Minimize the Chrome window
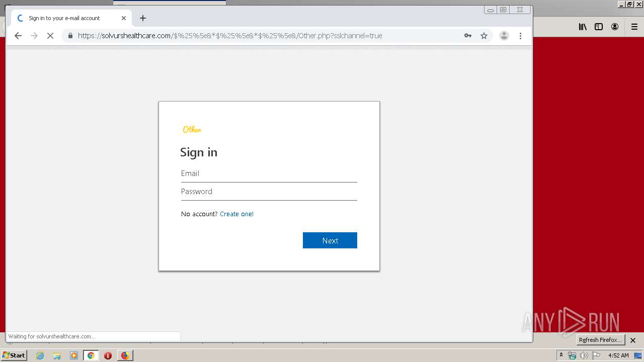 491,10
